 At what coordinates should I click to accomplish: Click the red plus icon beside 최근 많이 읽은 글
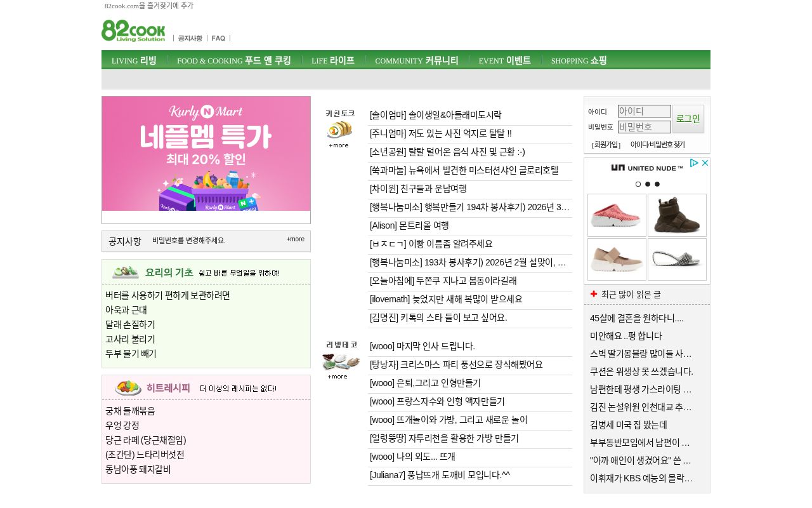coord(593,293)
